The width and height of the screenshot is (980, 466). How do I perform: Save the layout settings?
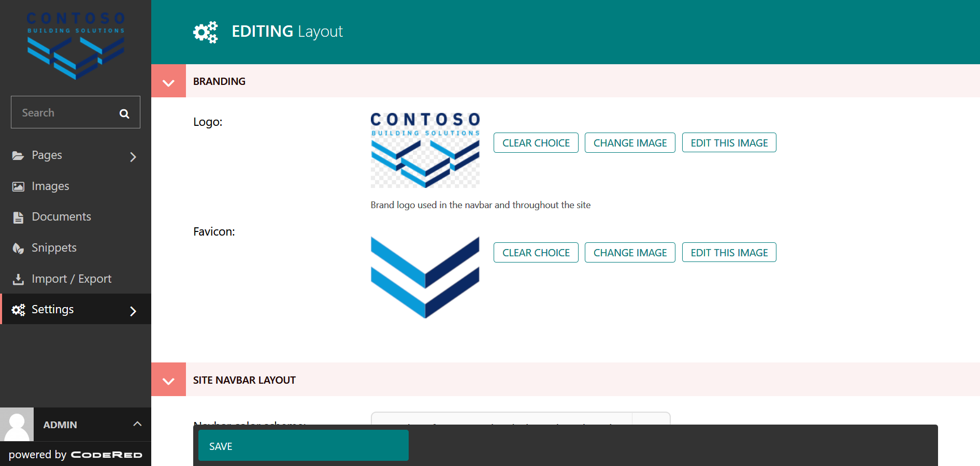[x=303, y=446]
